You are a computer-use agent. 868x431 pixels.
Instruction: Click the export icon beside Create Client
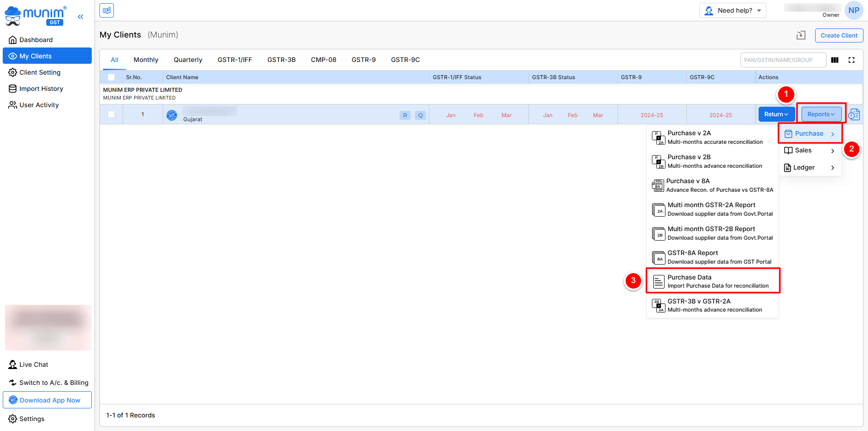(801, 35)
